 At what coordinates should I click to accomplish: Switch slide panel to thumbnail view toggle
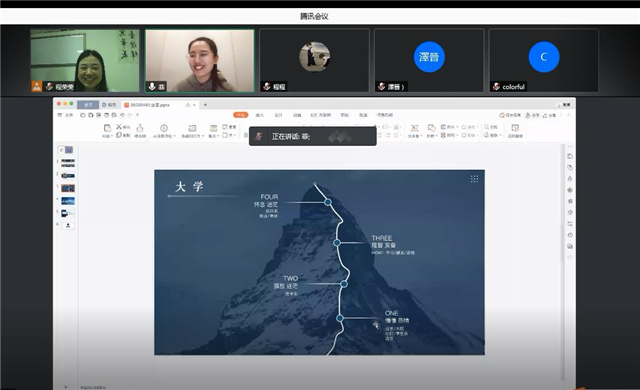coord(69,150)
